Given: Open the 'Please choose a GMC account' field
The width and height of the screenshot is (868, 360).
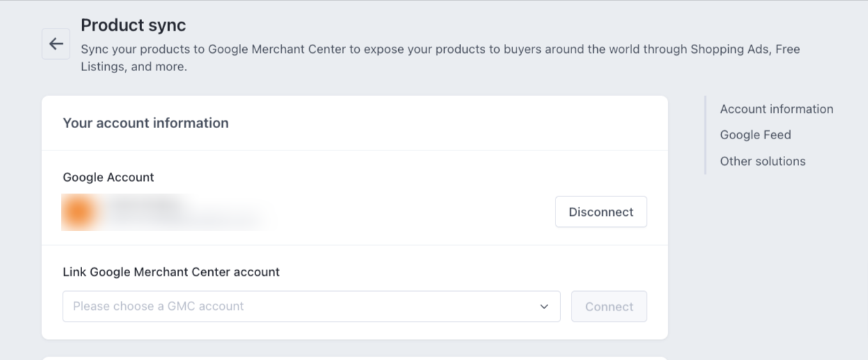Looking at the screenshot, I should click(299, 306).
